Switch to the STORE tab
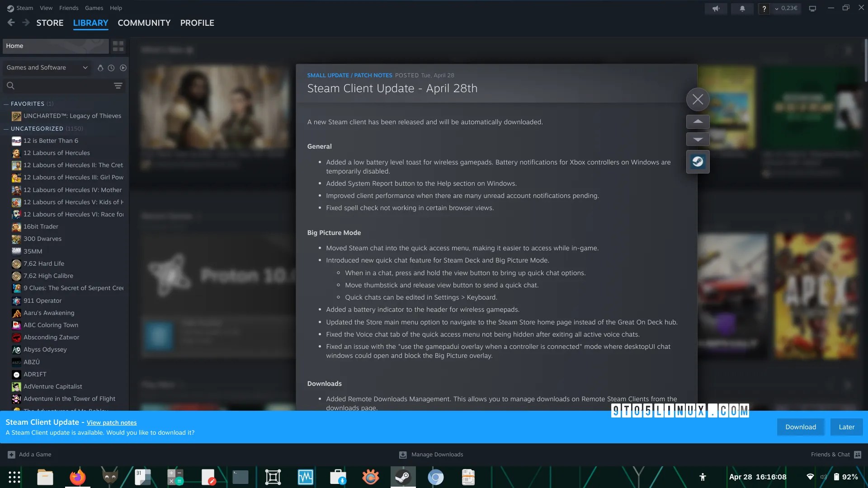This screenshot has height=488, width=868. (x=50, y=23)
